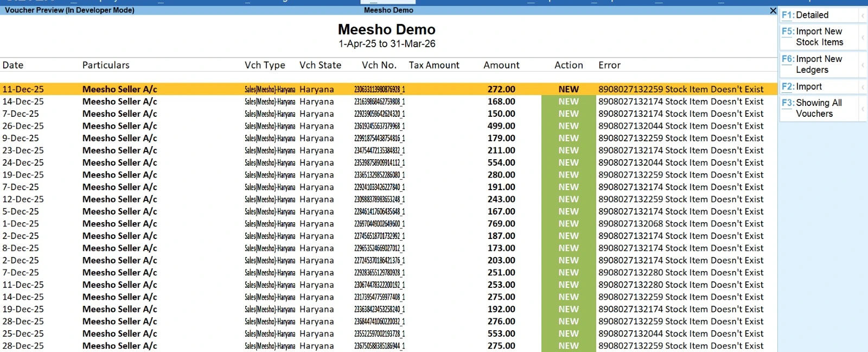Click the amount 191.00

point(501,187)
